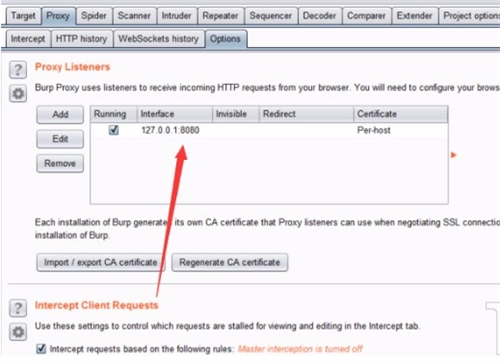Viewport: 500px width, 364px height.
Task: Open the Project options tab
Action: [x=470, y=16]
